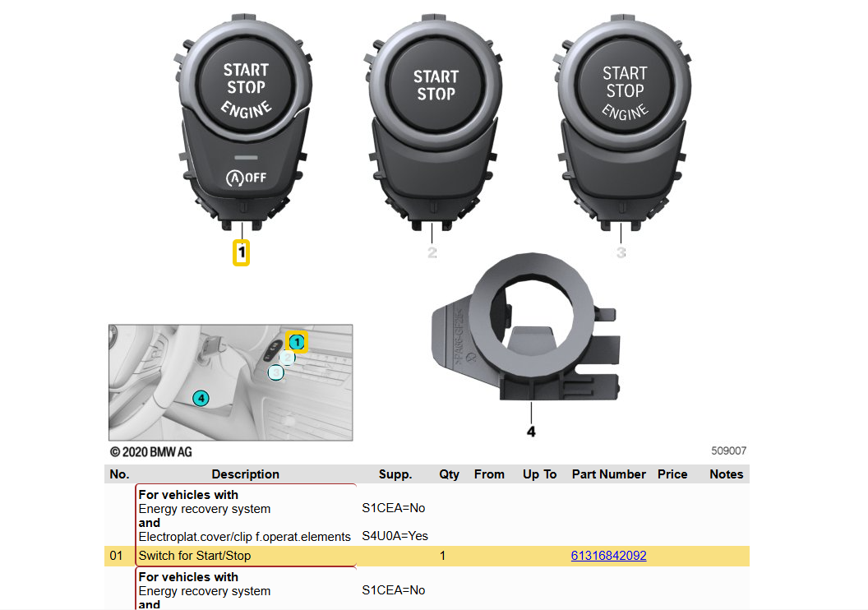
Task: Click the Notes column header
Action: click(726, 474)
